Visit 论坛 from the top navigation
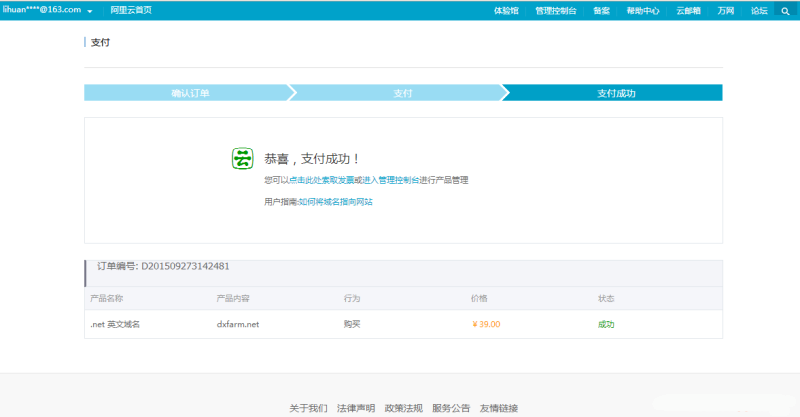 (759, 11)
